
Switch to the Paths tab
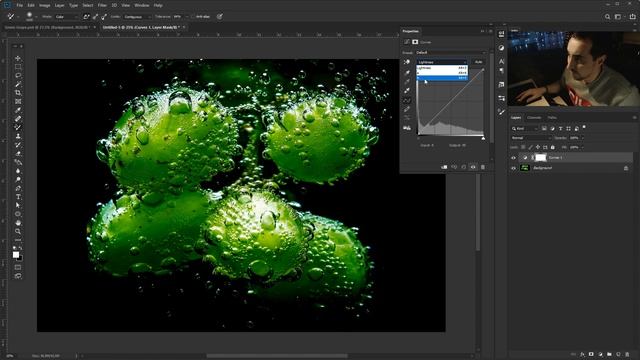tap(552, 118)
